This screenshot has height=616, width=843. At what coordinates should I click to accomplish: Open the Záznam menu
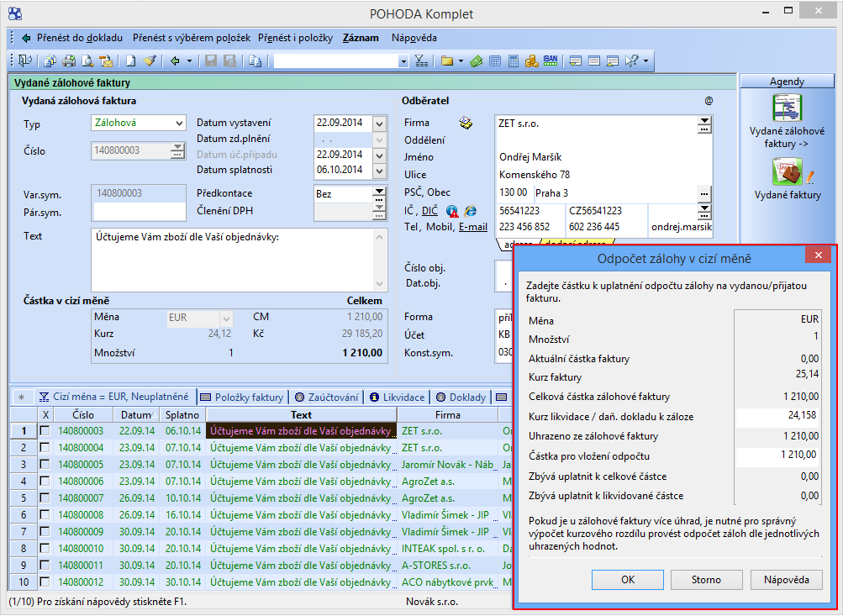click(x=361, y=38)
